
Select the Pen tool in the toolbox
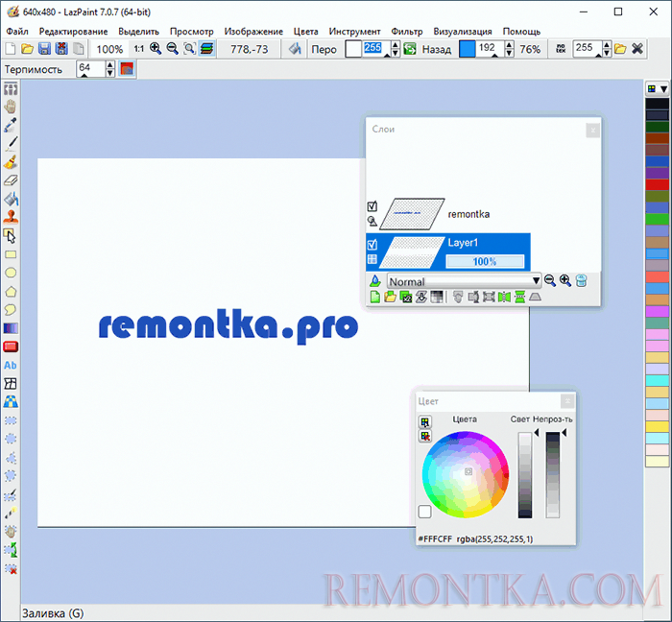11,144
